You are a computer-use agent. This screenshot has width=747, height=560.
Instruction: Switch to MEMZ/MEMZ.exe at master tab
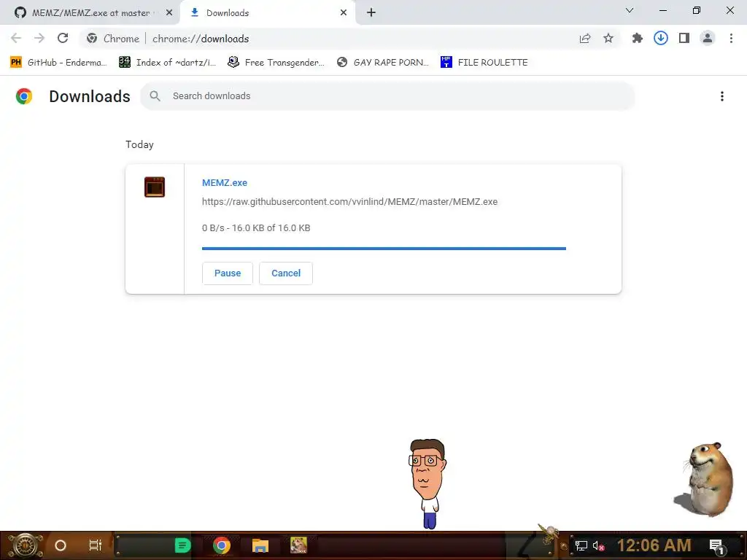click(90, 12)
